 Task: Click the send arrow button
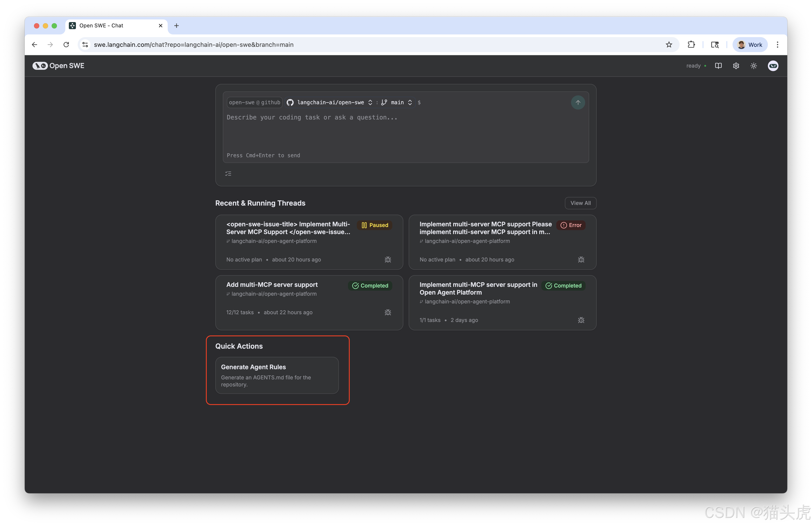click(x=578, y=102)
